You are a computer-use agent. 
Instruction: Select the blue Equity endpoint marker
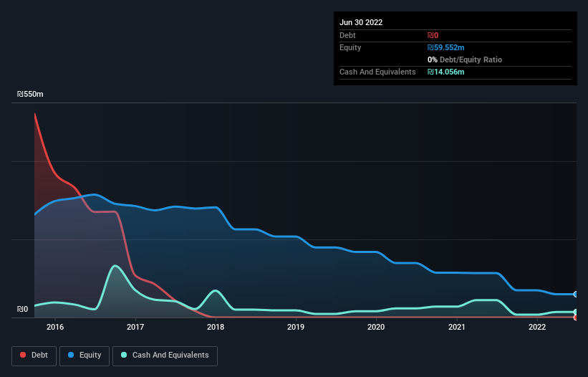click(x=576, y=294)
